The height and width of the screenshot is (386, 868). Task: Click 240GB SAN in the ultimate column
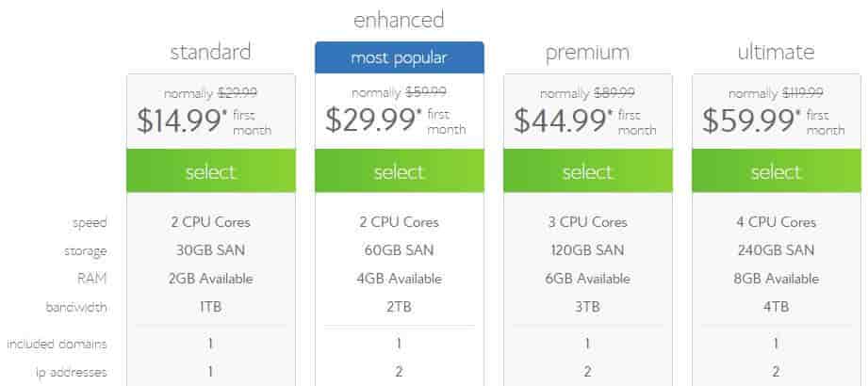776,250
